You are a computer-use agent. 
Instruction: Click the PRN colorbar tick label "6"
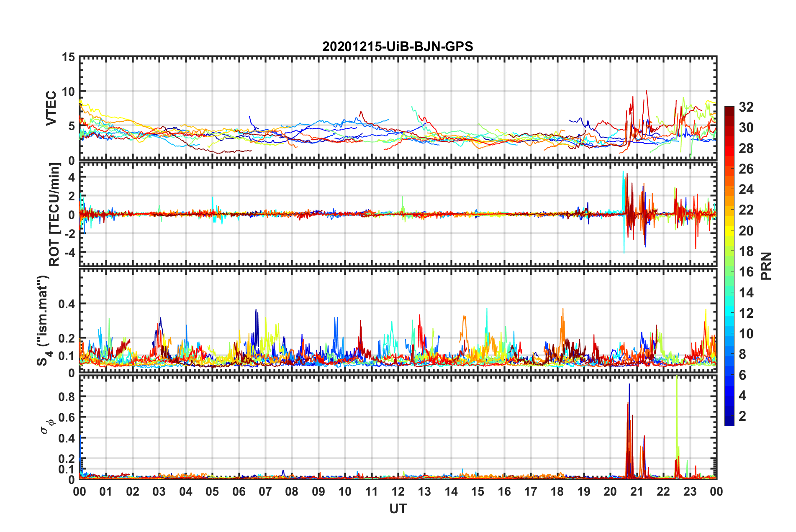[x=742, y=375]
